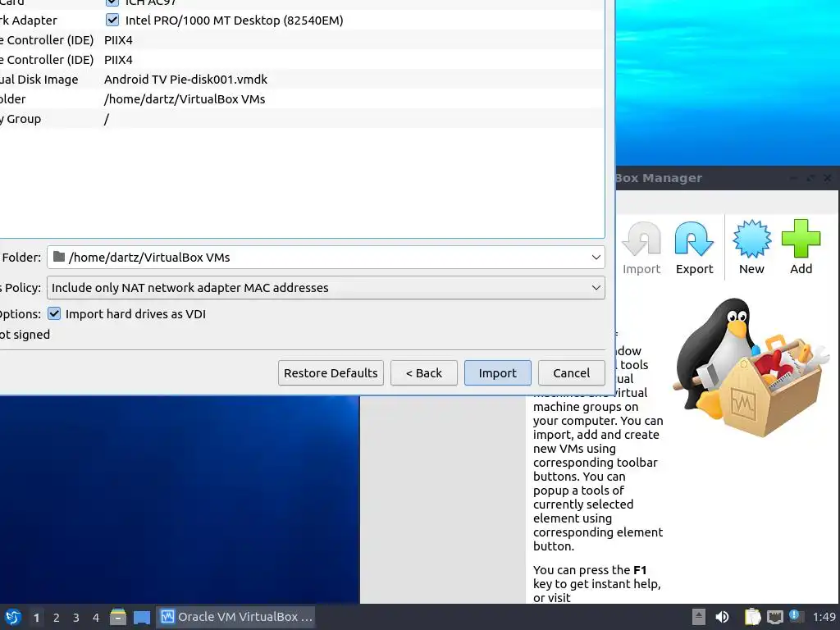Screen dimensions: 840x630
Task: Select the 'Android TV Pie-disk001.vmdk' disk image value
Action: (185, 80)
